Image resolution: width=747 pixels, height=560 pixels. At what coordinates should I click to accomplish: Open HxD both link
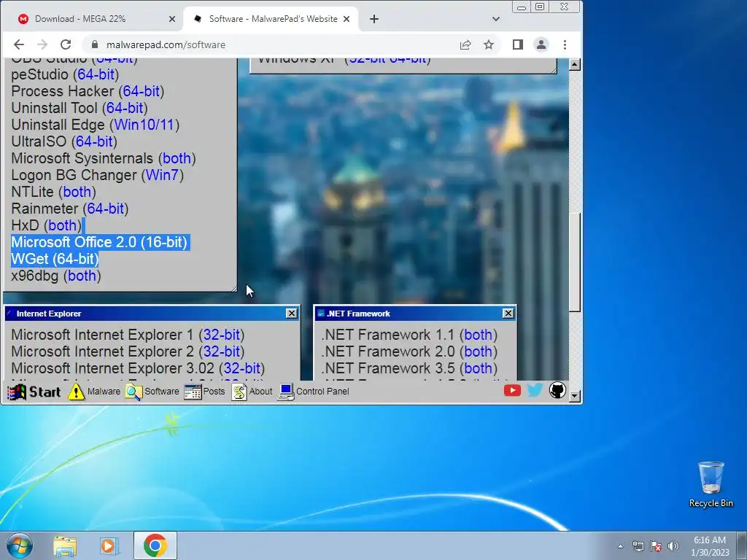[63, 225]
